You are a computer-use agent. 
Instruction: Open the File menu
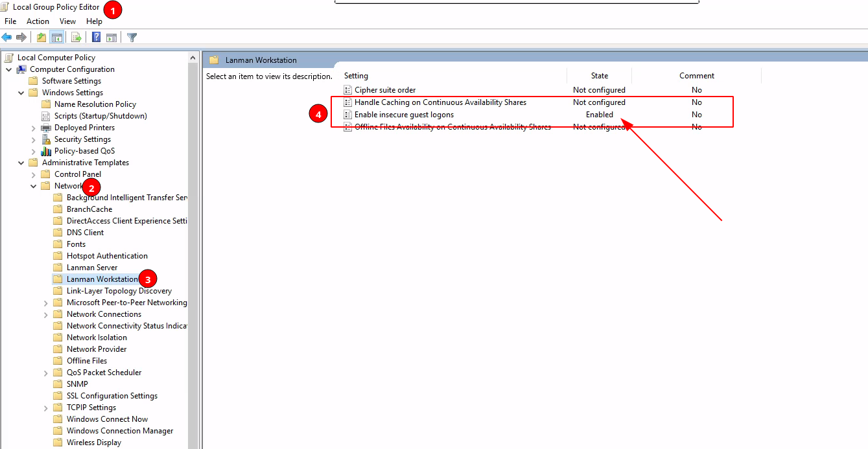click(10, 21)
